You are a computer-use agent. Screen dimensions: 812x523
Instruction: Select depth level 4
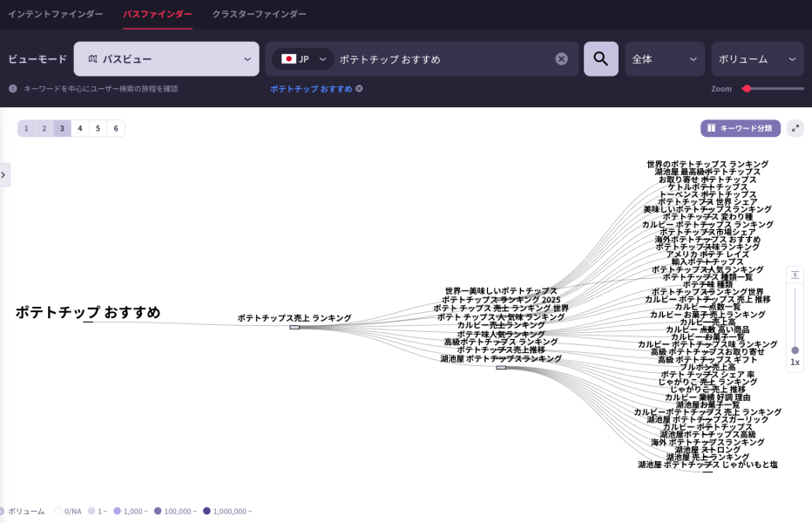pos(80,128)
